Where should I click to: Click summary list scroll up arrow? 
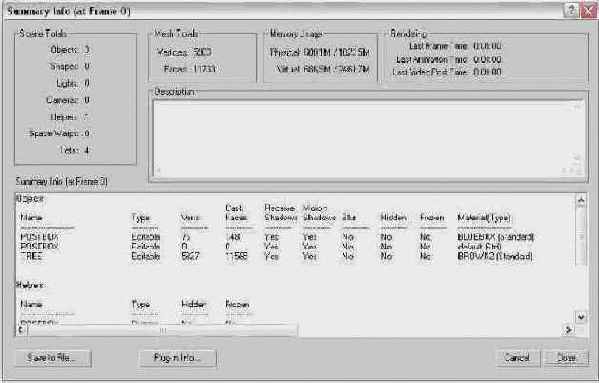[581, 200]
